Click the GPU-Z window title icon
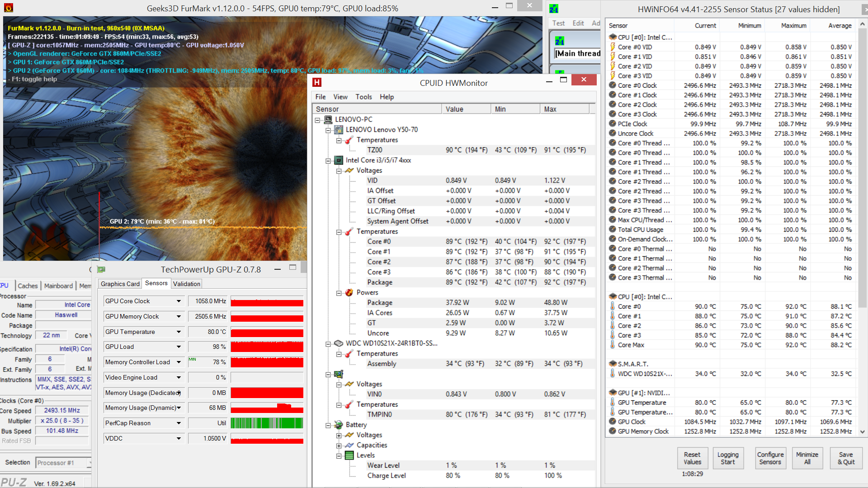This screenshot has width=868, height=488. pos(101,270)
